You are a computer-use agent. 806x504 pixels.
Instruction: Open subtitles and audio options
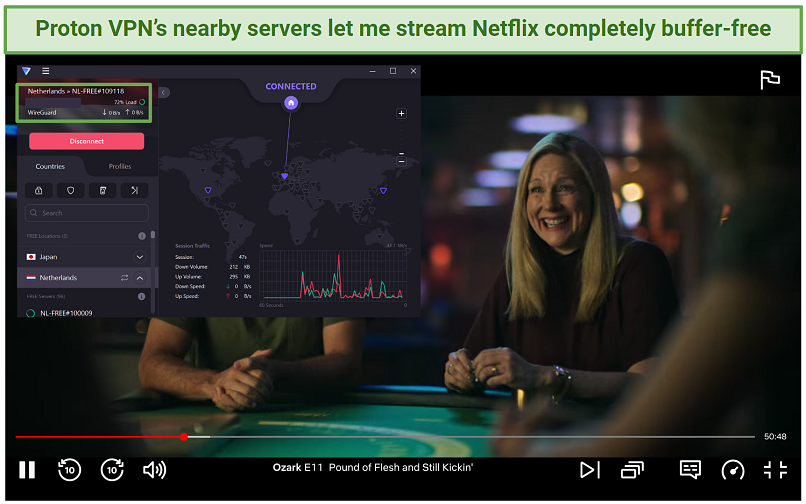690,470
